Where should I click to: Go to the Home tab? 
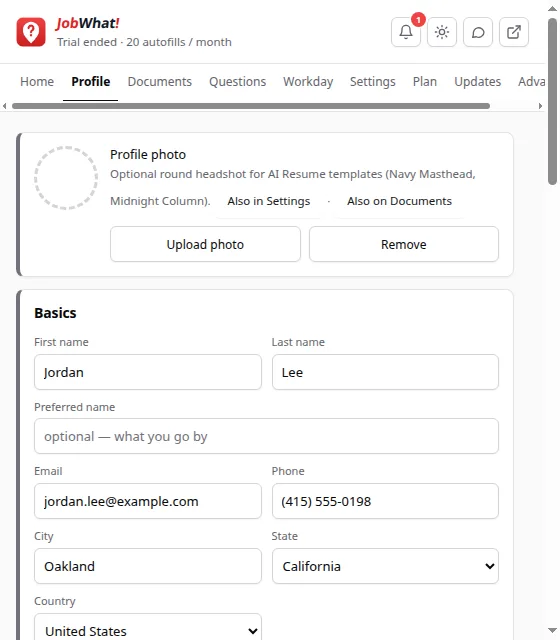[37, 82]
